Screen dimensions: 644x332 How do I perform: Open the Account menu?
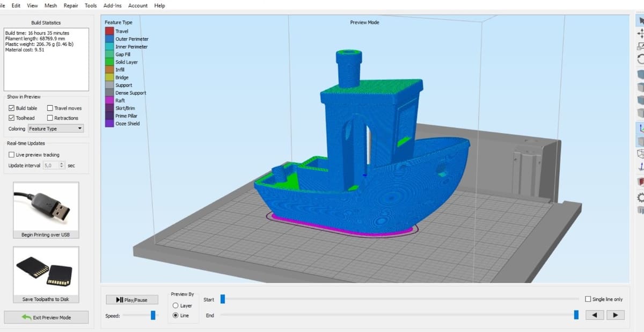pyautogui.click(x=138, y=5)
